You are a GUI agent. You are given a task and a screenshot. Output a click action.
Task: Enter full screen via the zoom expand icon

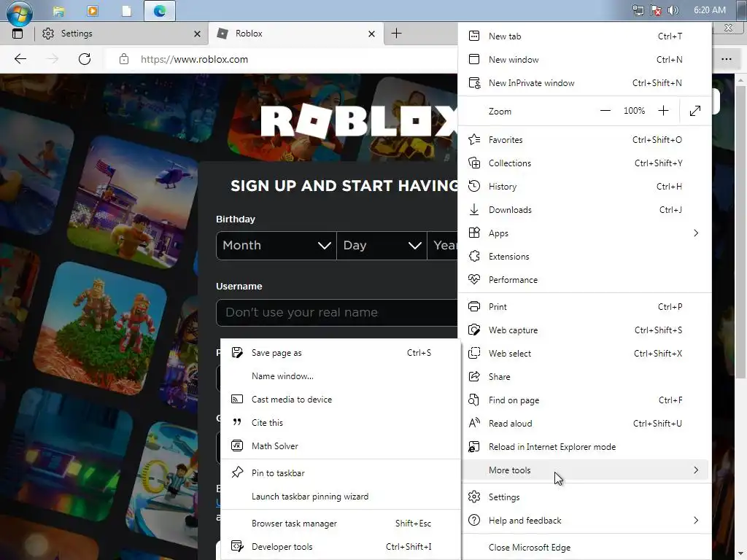695,111
